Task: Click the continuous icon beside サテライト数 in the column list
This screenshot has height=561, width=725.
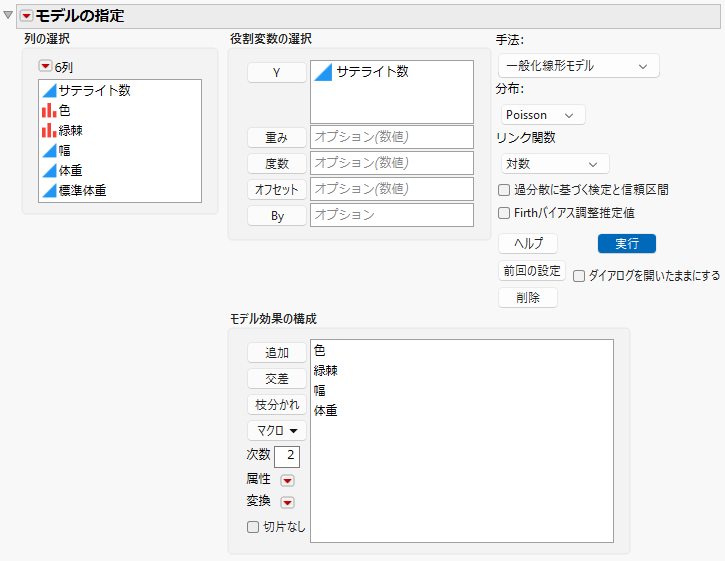Action: [x=49, y=90]
